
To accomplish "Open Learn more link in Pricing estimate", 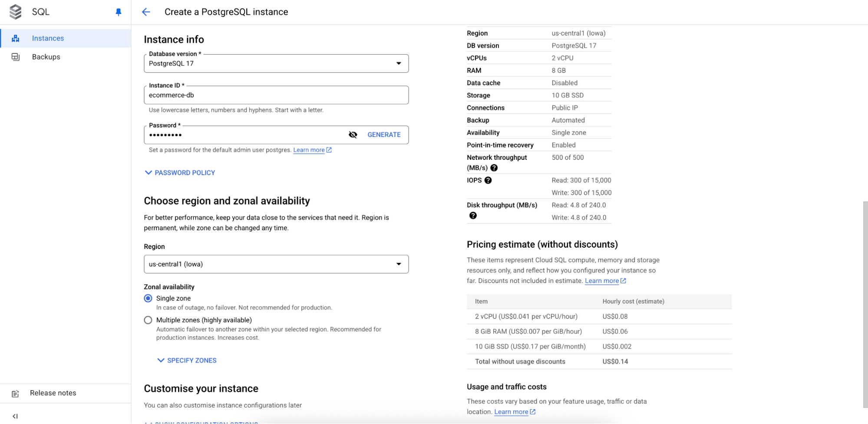I will click(602, 281).
